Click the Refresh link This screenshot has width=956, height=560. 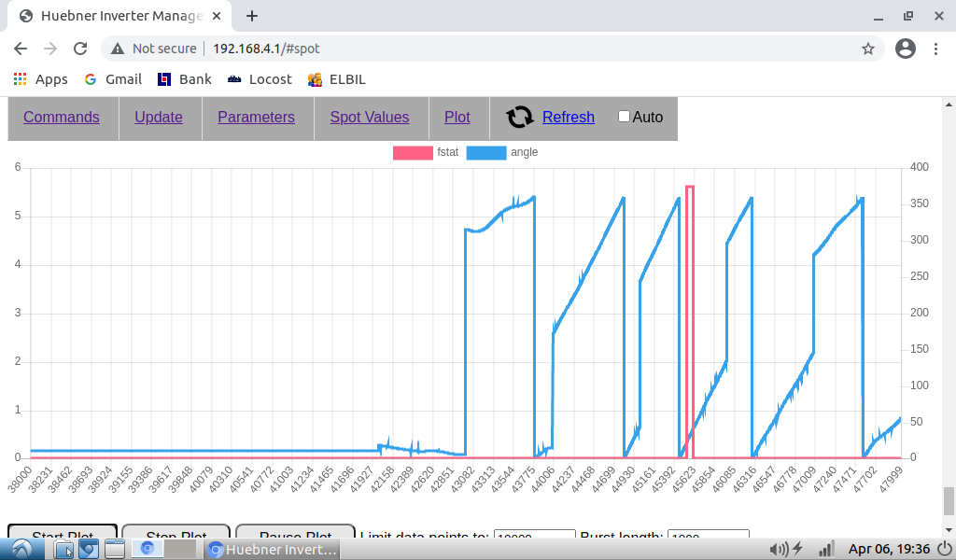coord(568,117)
